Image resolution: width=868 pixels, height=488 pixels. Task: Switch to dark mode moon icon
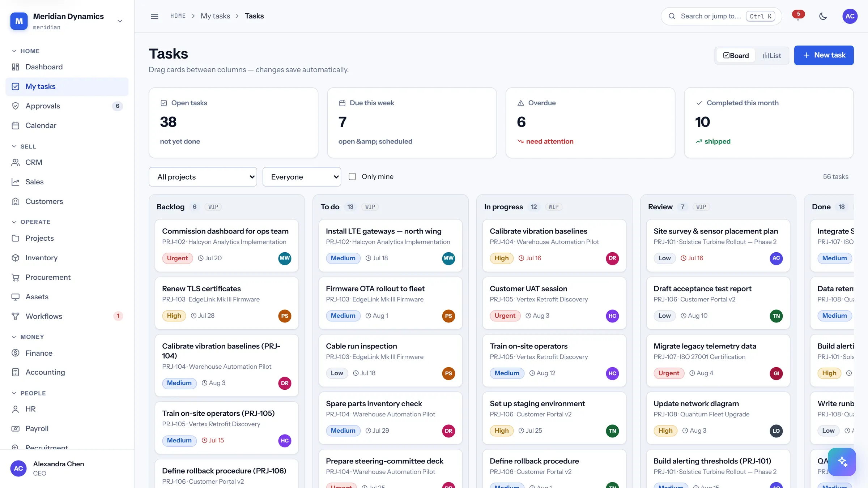(x=823, y=16)
